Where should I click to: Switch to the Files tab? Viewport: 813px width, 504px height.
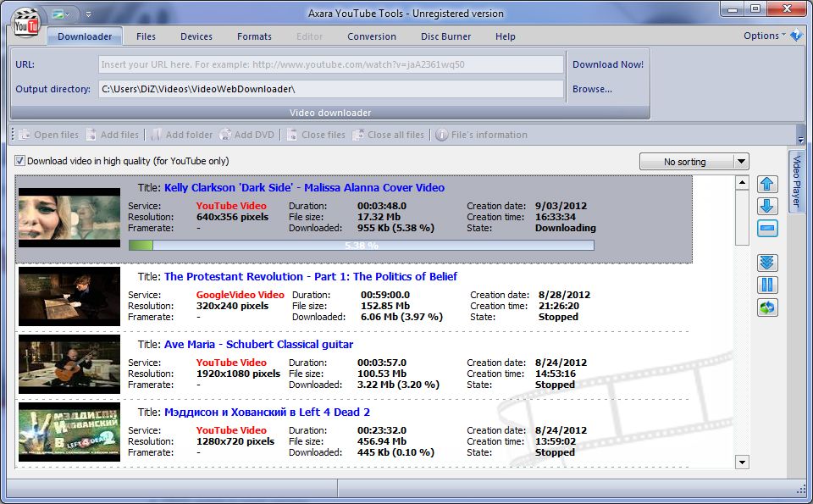tap(146, 36)
